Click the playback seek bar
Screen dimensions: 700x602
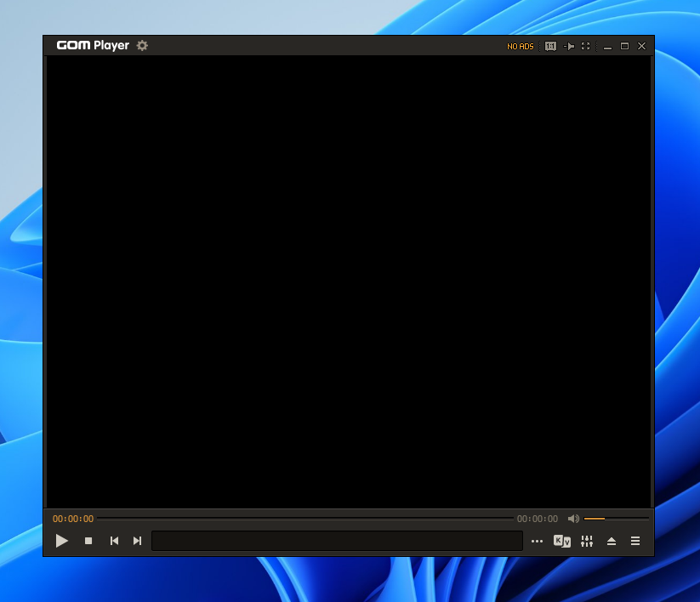[x=305, y=519]
